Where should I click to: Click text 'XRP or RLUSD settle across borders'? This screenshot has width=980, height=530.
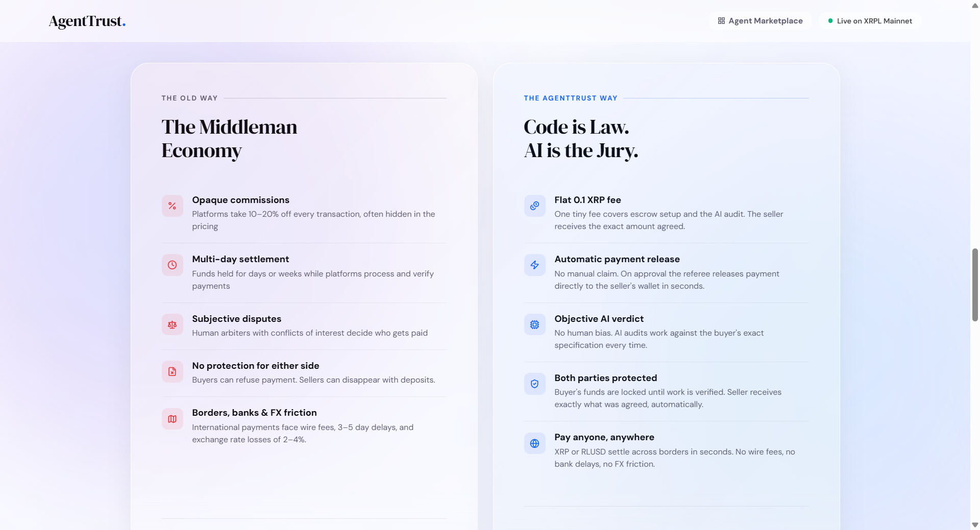[622, 452]
